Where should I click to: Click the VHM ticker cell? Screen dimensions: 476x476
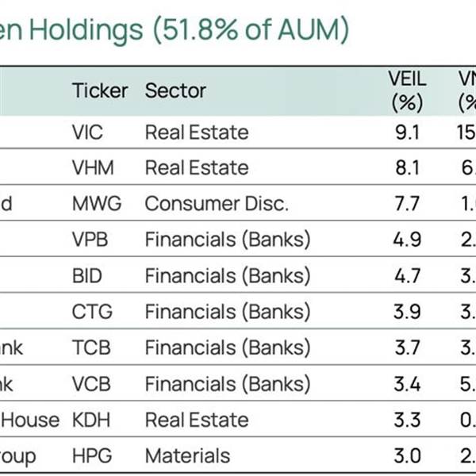pos(92,168)
